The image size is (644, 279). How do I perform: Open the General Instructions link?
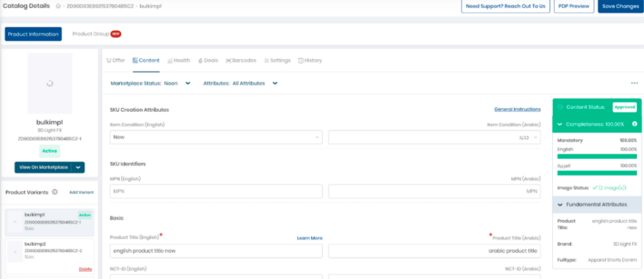[x=517, y=109]
